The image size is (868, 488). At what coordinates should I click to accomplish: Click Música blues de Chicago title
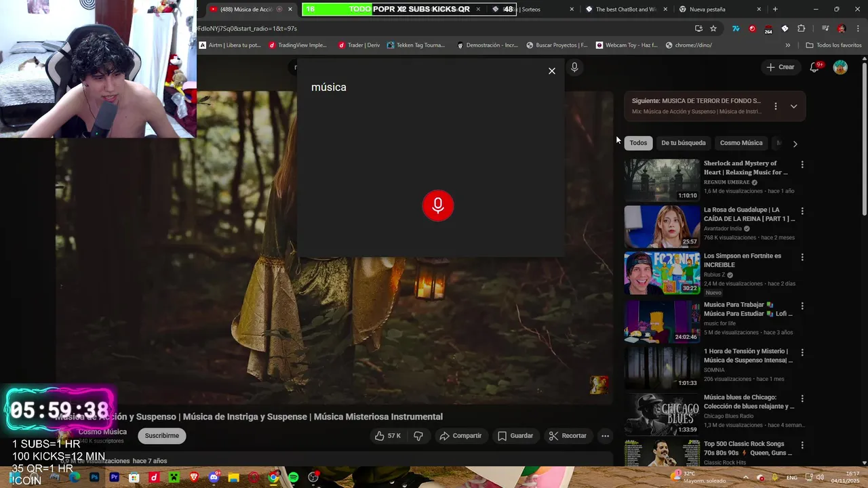click(x=749, y=402)
